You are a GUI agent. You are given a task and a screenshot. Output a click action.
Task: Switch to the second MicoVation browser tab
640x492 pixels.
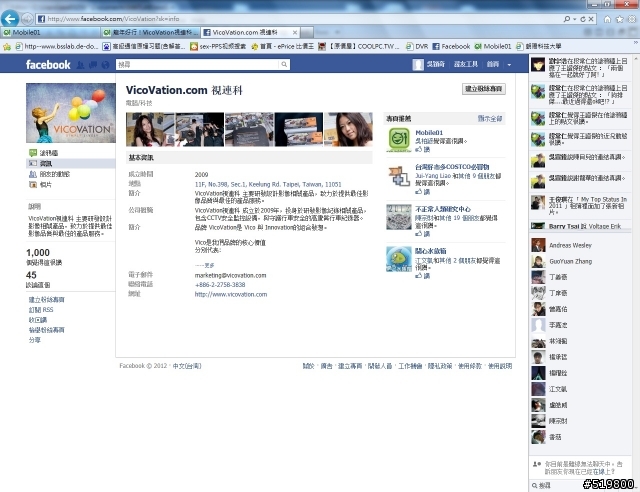pyautogui.click(x=150, y=33)
